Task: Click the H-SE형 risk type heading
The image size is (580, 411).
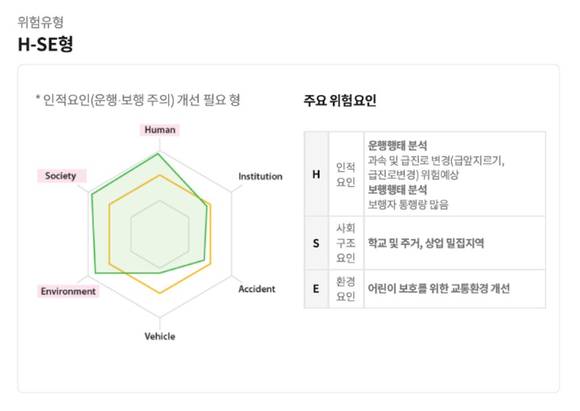Action: point(45,44)
